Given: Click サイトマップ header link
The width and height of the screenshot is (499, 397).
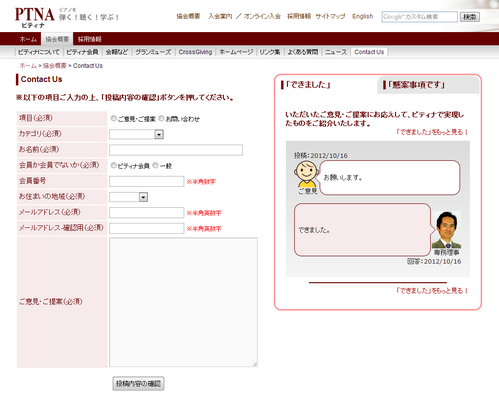Looking at the screenshot, I should point(330,16).
